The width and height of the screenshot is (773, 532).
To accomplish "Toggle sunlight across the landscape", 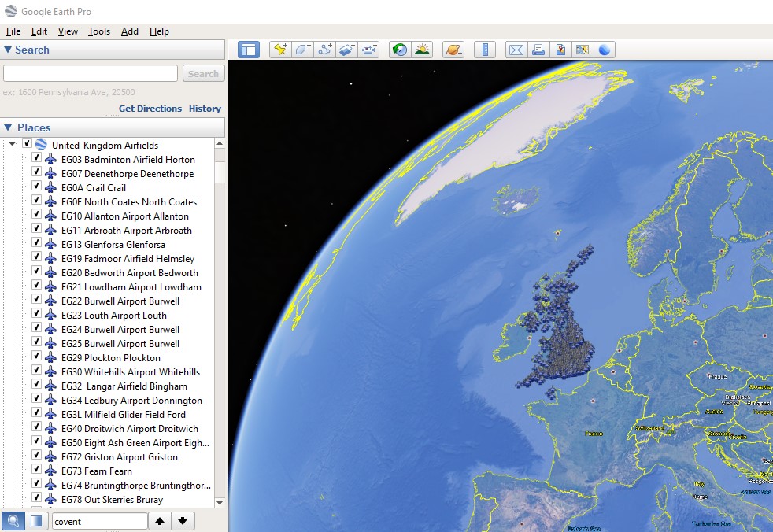I will click(422, 49).
